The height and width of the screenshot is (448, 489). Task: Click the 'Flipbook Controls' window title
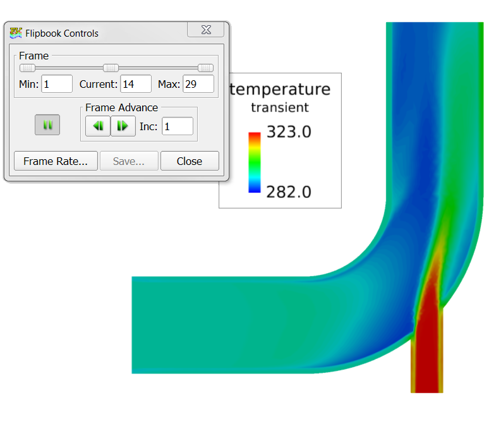click(62, 33)
